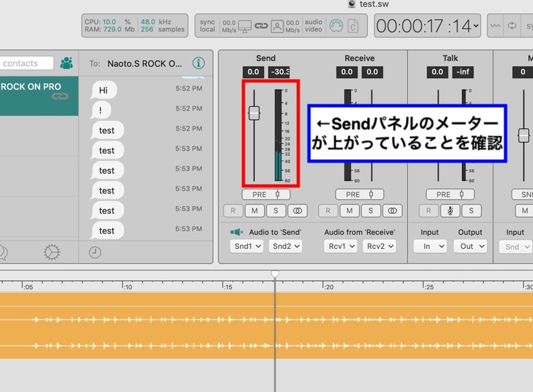Click the chat bubbles icon at bottom left

(3, 252)
